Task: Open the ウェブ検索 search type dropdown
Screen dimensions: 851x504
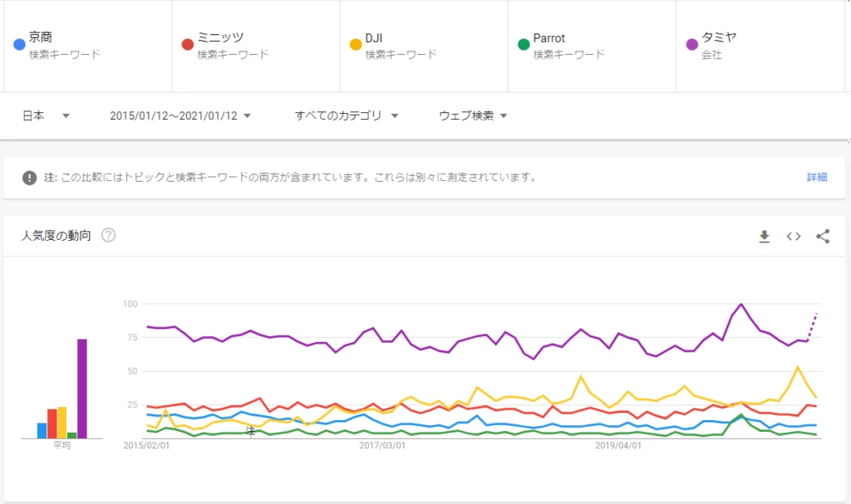Action: click(x=473, y=115)
